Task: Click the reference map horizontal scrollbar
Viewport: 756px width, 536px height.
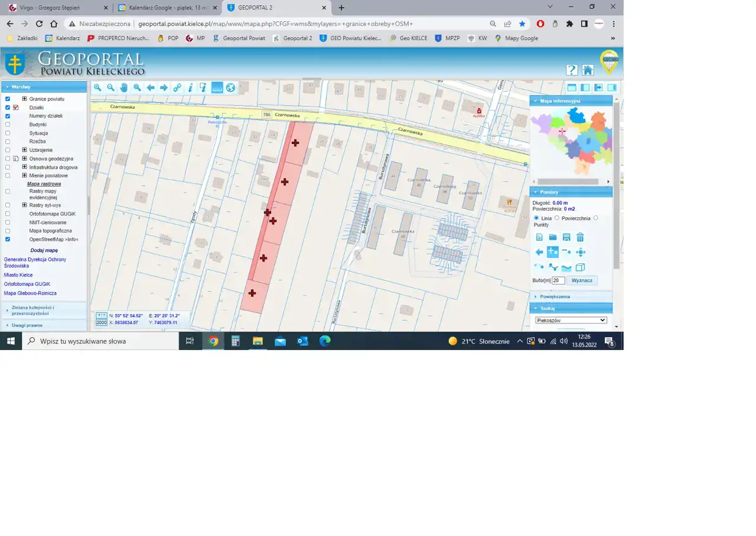Action: (571, 182)
